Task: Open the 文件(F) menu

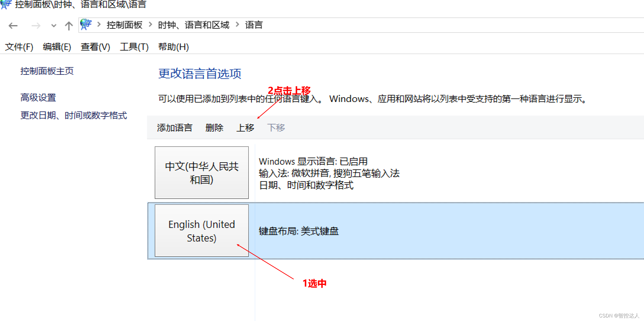Action: tap(19, 47)
